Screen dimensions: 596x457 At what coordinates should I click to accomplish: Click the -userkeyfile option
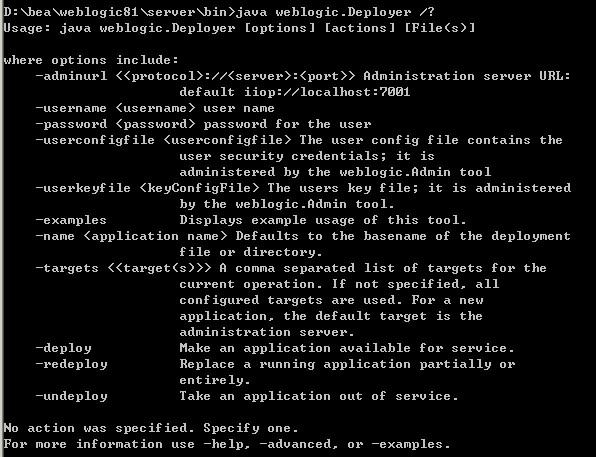(x=83, y=188)
